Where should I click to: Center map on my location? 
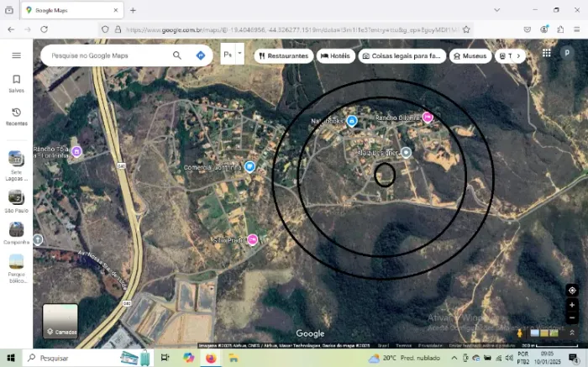pyautogui.click(x=572, y=291)
